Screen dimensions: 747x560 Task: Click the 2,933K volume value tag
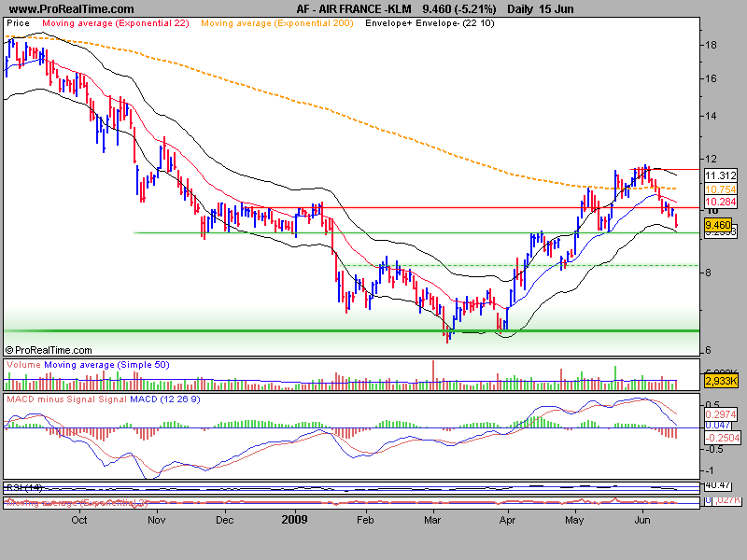721,381
